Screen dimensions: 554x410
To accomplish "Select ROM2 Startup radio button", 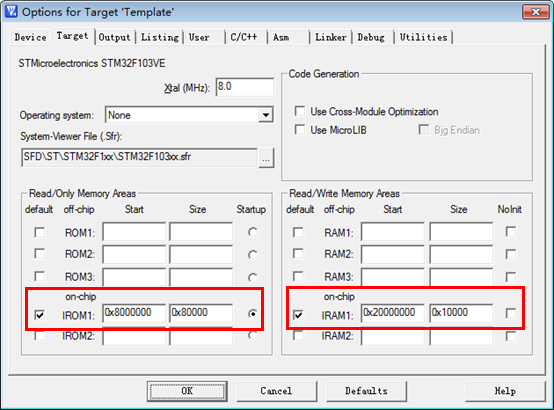I will coord(253,254).
